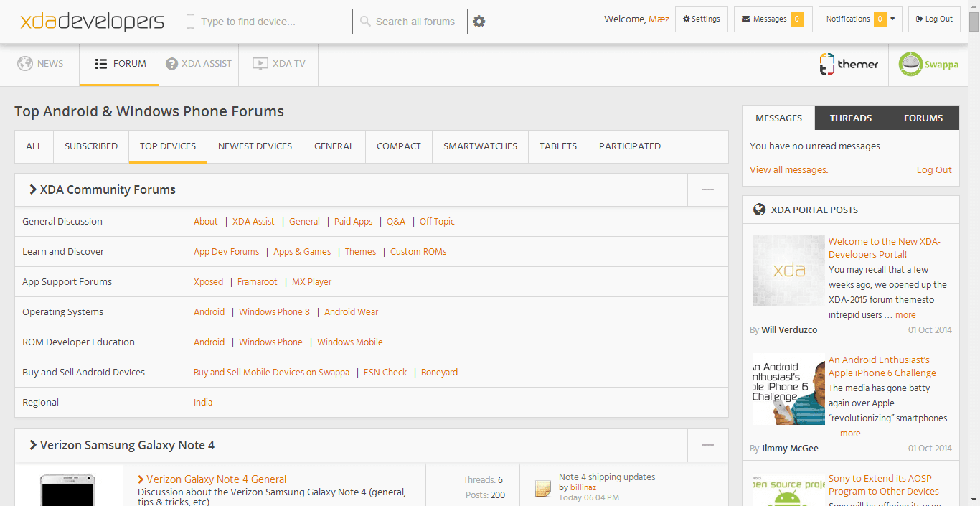Viewport: 980px width, 506px height.
Task: Select the MESSAGES sidebar tab
Action: coord(778,118)
